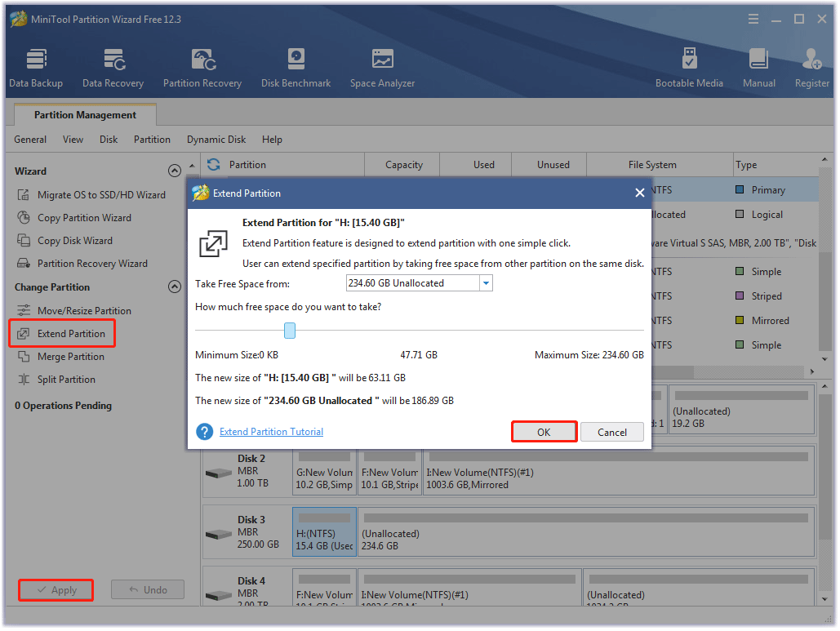840x631 pixels.
Task: Open the View menu
Action: click(73, 140)
